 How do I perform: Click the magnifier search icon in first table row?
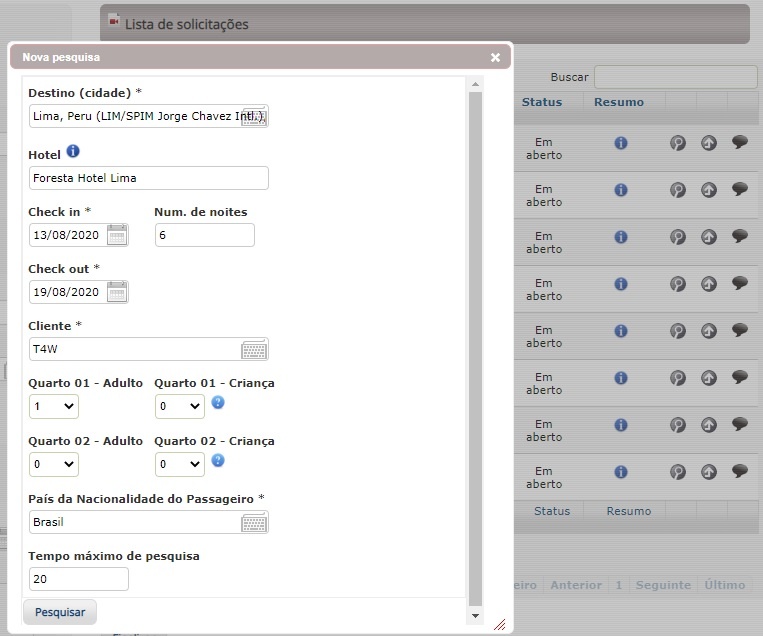678,143
